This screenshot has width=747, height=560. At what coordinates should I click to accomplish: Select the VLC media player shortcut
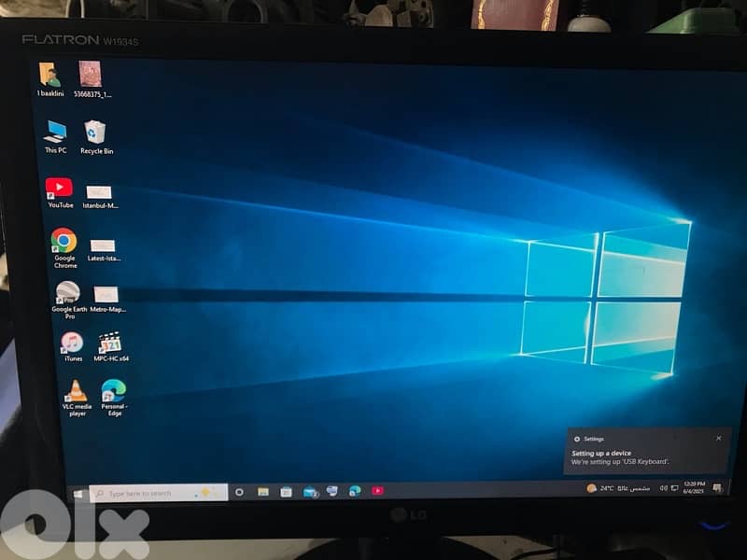pyautogui.click(x=76, y=391)
